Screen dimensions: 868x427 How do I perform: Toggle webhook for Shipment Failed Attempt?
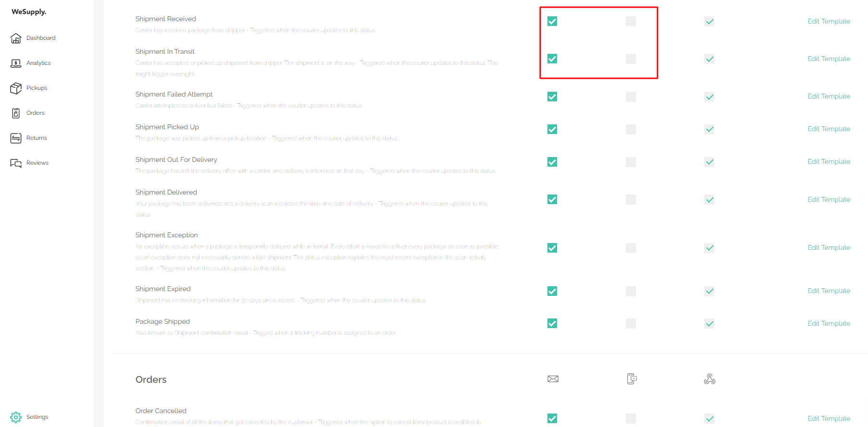pyautogui.click(x=709, y=97)
